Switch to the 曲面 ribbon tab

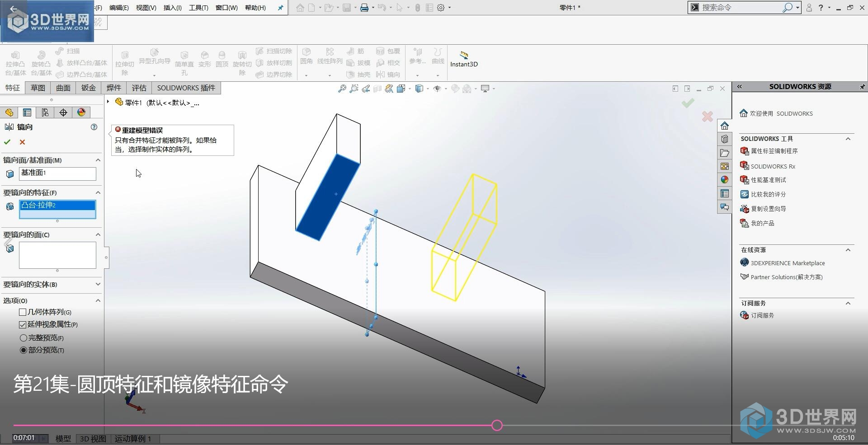coord(63,88)
